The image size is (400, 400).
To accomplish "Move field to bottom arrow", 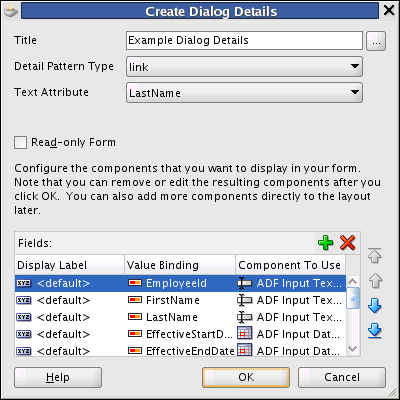I will pos(375,331).
